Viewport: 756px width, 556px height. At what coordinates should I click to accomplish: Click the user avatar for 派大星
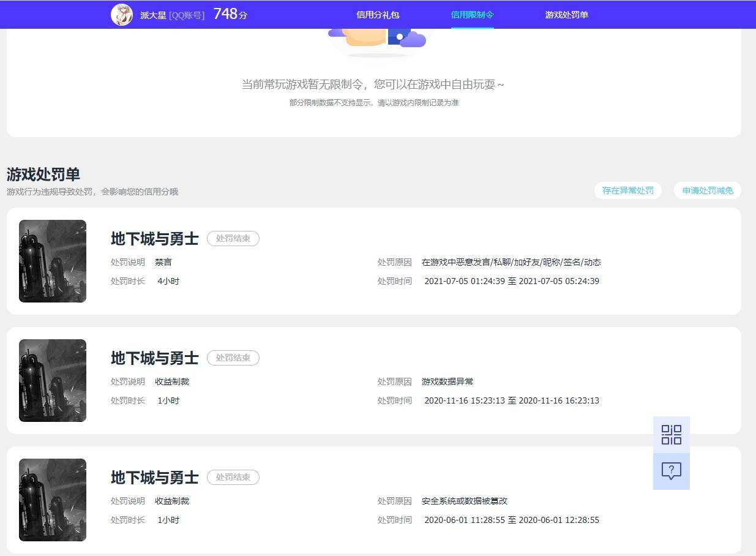(x=122, y=15)
